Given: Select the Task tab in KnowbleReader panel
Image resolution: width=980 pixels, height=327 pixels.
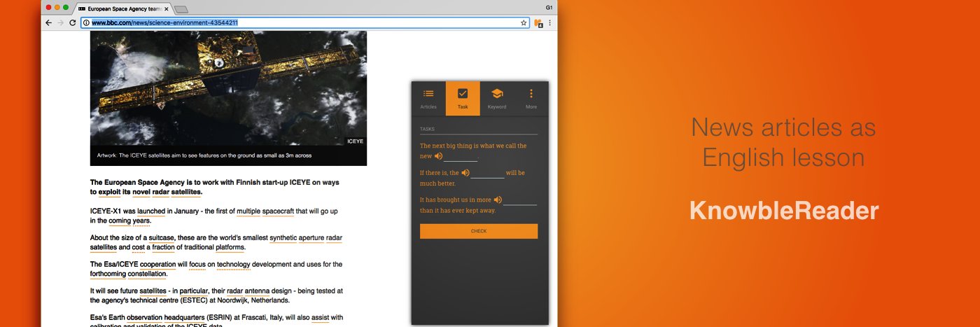Looking at the screenshot, I should point(463,99).
